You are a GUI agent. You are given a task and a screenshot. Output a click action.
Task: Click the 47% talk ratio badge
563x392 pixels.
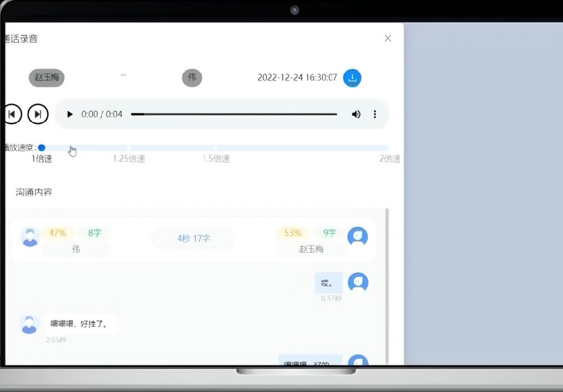pyautogui.click(x=57, y=233)
